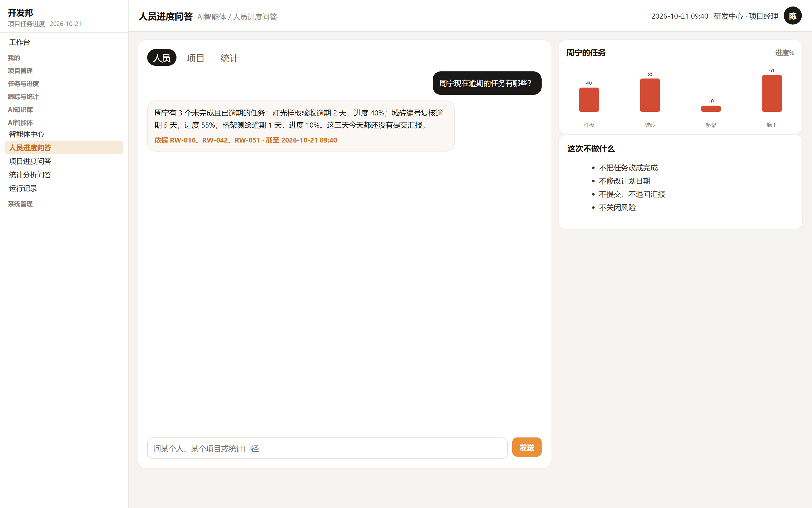Click the 不提交、不退回汇报 list item
812x508 pixels.
[632, 194]
